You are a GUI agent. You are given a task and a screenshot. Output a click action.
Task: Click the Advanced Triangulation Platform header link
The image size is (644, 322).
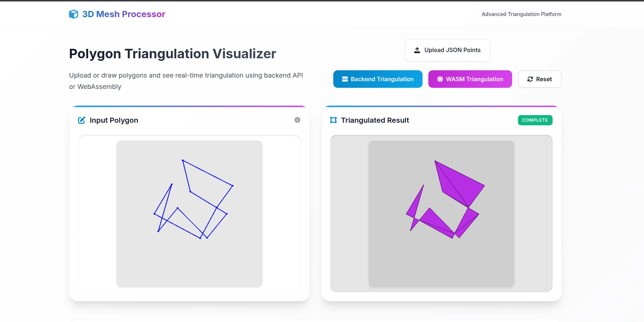pyautogui.click(x=522, y=14)
